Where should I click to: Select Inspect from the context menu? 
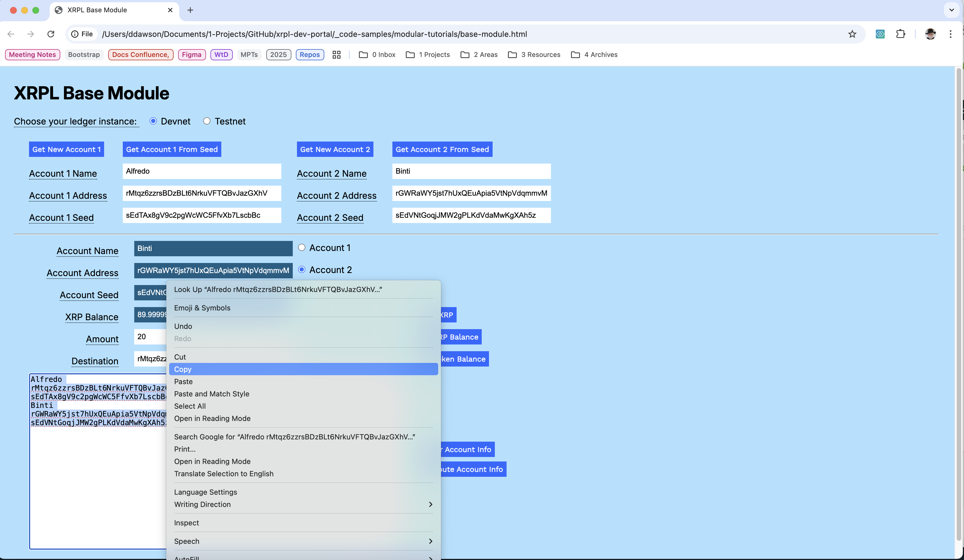click(x=186, y=523)
